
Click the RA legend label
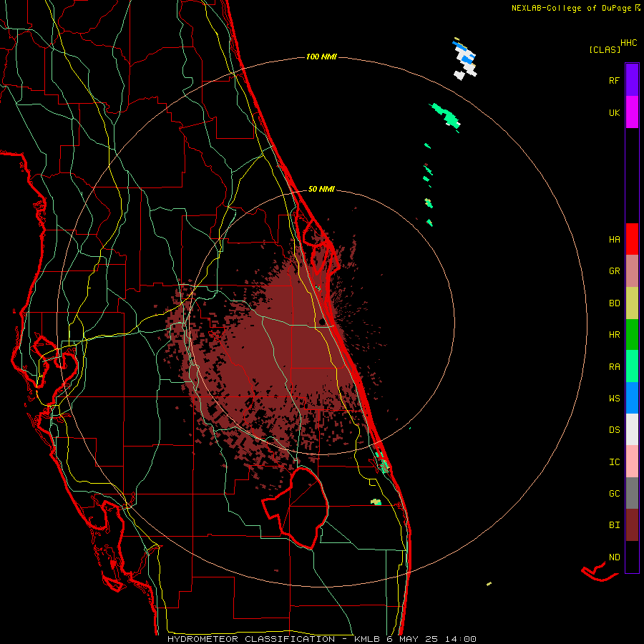tap(614, 366)
